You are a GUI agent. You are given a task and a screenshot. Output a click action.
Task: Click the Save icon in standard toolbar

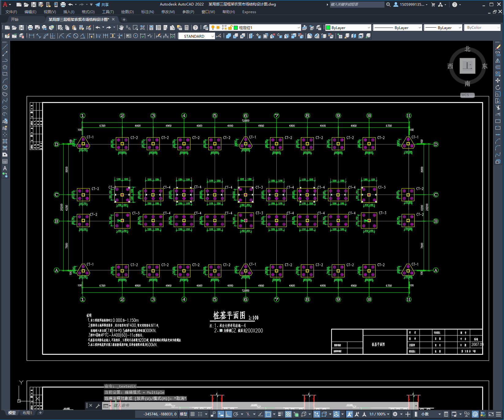tap(21, 28)
